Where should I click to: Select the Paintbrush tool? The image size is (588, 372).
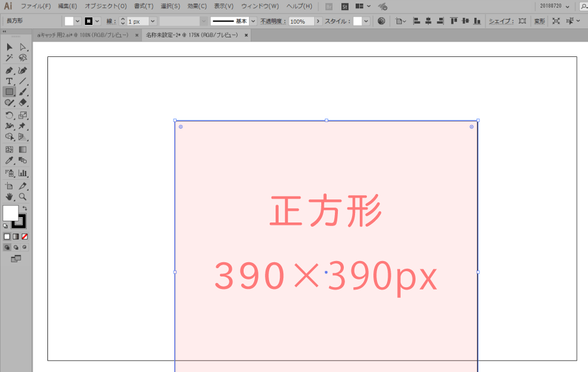[x=23, y=91]
